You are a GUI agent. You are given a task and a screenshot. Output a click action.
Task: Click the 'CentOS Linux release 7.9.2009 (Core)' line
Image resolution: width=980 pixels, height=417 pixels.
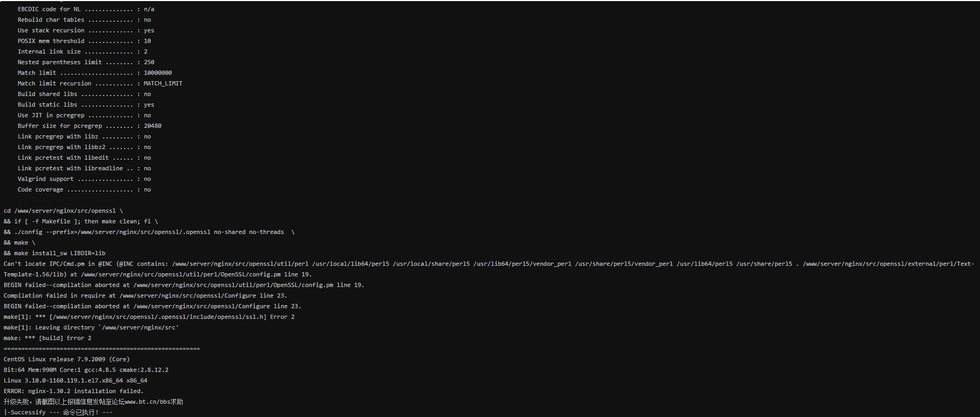(x=66, y=359)
